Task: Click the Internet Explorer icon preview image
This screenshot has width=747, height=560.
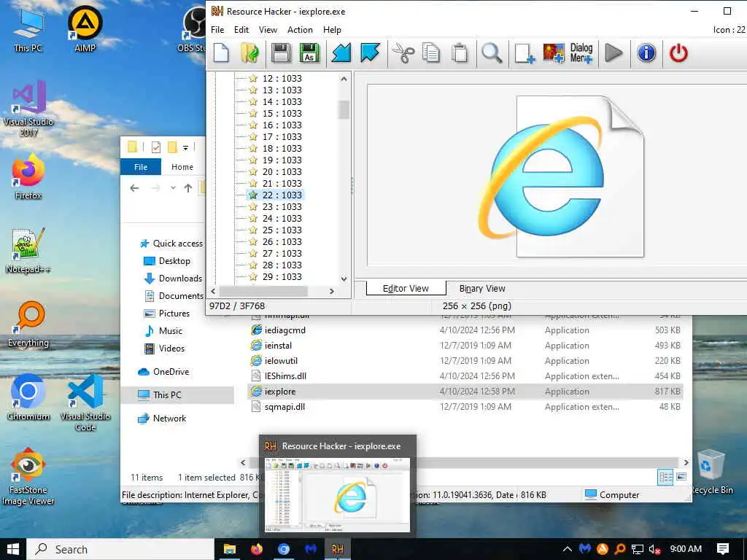Action: tap(562, 176)
